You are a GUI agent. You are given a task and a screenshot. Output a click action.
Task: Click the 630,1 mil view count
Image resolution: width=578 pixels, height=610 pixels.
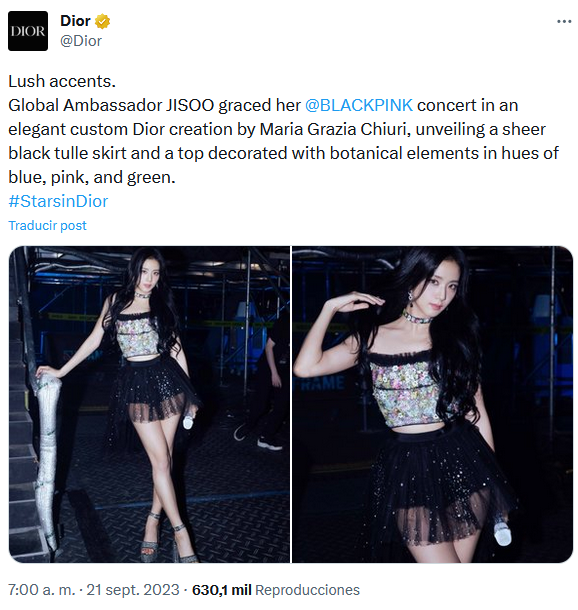coord(222,590)
